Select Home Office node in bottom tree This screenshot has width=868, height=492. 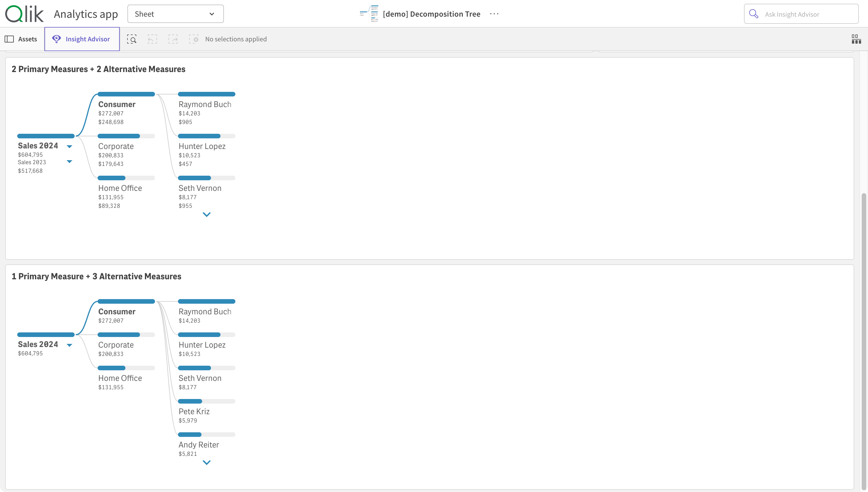tap(120, 378)
